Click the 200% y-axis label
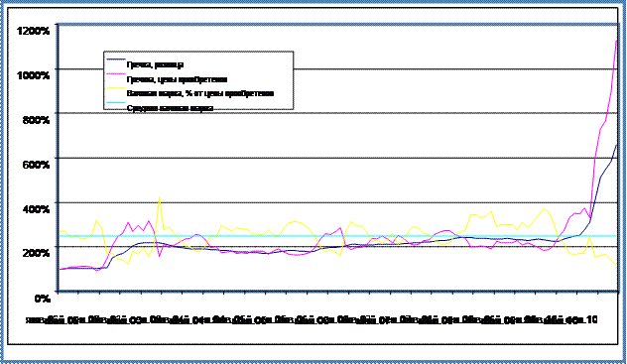Image resolution: width=627 pixels, height=364 pixels. (x=36, y=253)
